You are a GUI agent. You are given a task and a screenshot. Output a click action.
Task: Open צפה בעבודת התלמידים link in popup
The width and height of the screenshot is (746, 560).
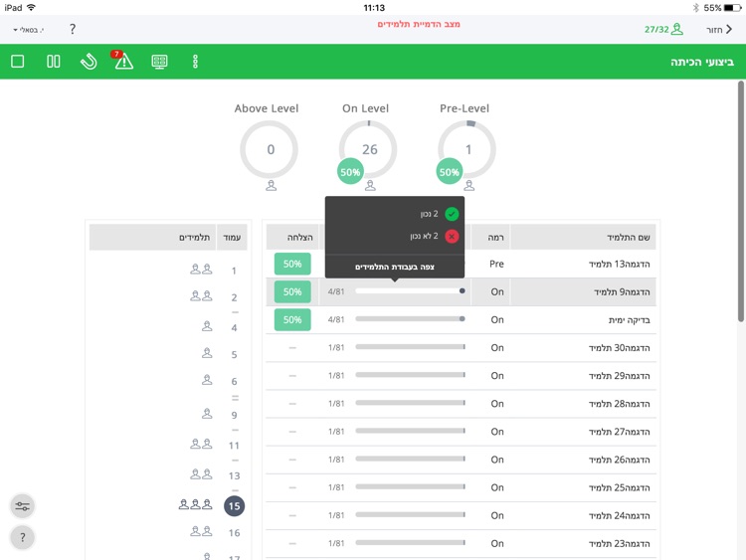(395, 267)
